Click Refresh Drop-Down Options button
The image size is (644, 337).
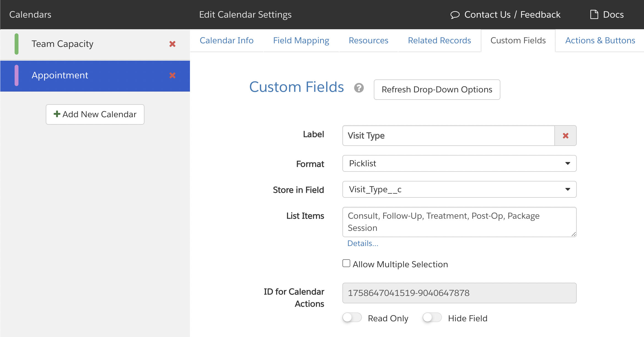point(437,90)
